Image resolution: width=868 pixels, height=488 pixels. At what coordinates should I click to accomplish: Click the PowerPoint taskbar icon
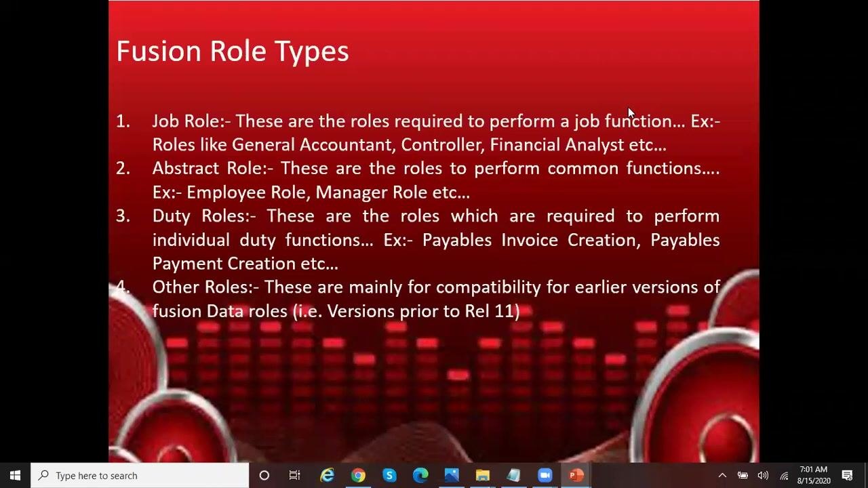[576, 476]
